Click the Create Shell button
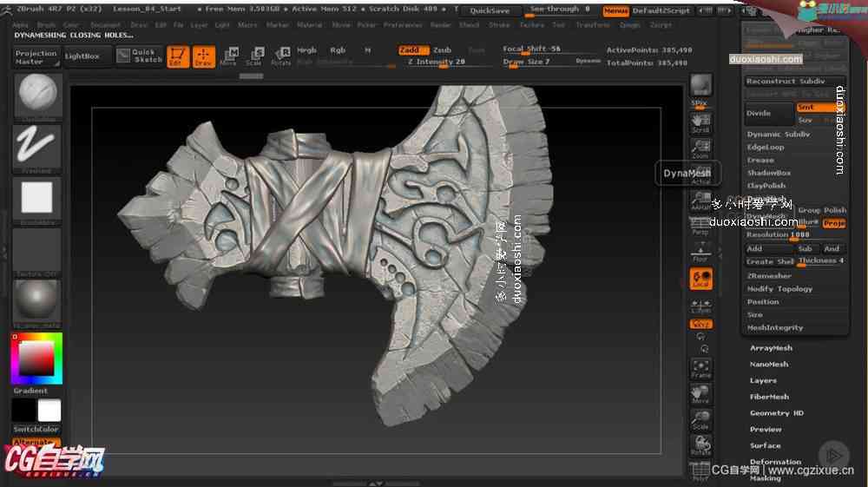The height and width of the screenshot is (487, 868). click(769, 261)
